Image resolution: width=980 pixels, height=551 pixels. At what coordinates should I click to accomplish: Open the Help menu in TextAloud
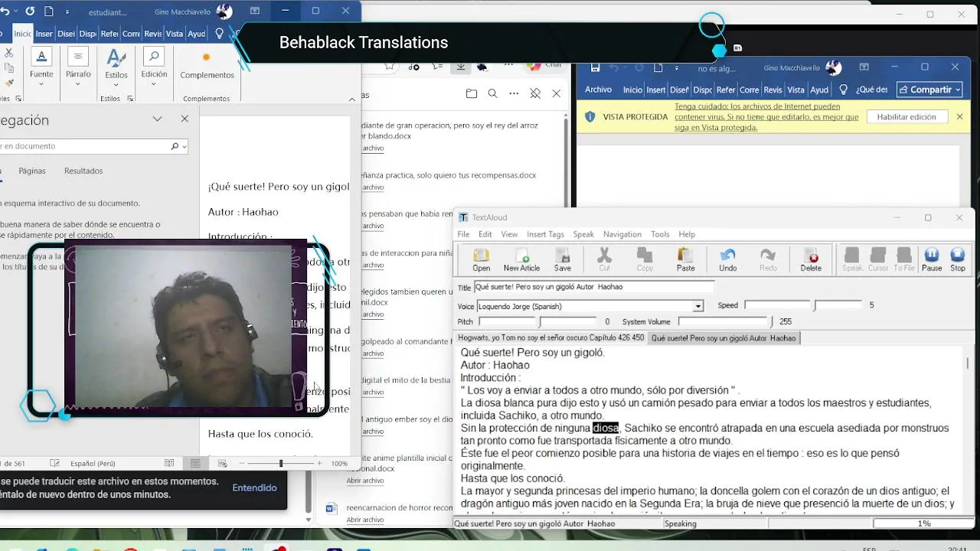point(687,234)
